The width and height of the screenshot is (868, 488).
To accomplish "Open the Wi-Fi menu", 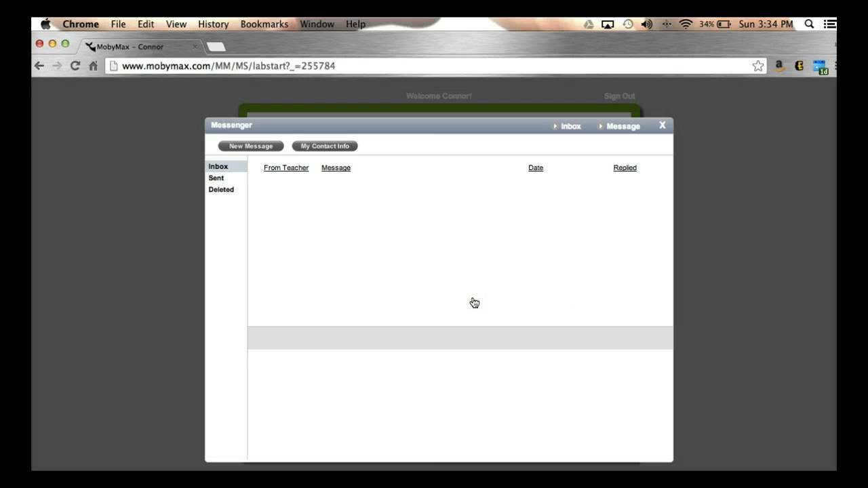I will 686,24.
